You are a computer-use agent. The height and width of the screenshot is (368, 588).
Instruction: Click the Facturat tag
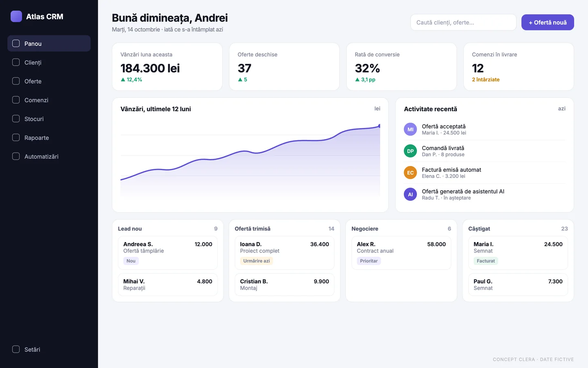click(x=486, y=261)
